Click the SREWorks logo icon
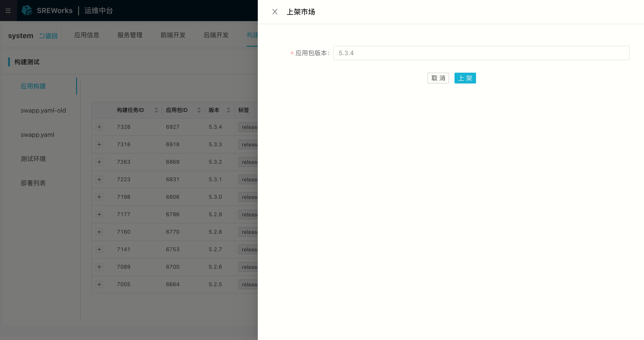 (x=27, y=11)
